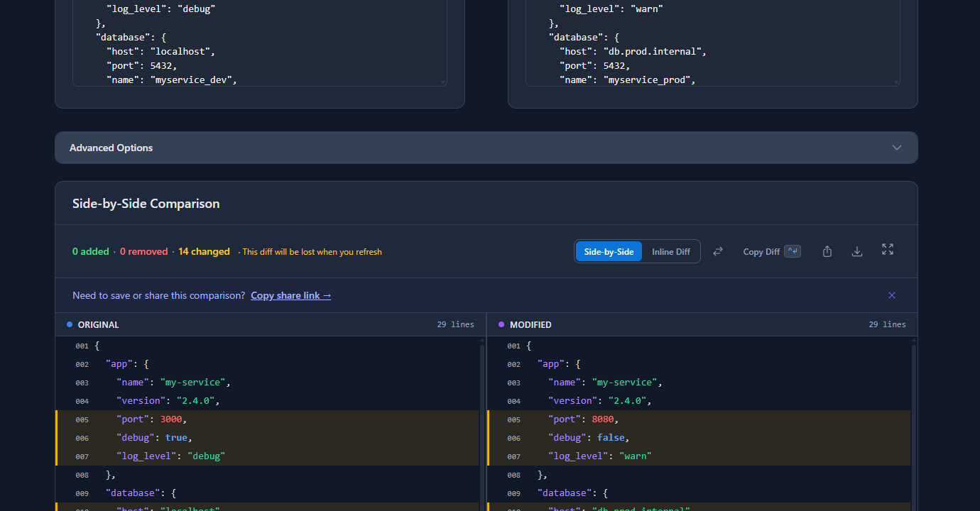The image size is (980, 511).
Task: Click the MODIFIED pane header
Action: tap(530, 324)
